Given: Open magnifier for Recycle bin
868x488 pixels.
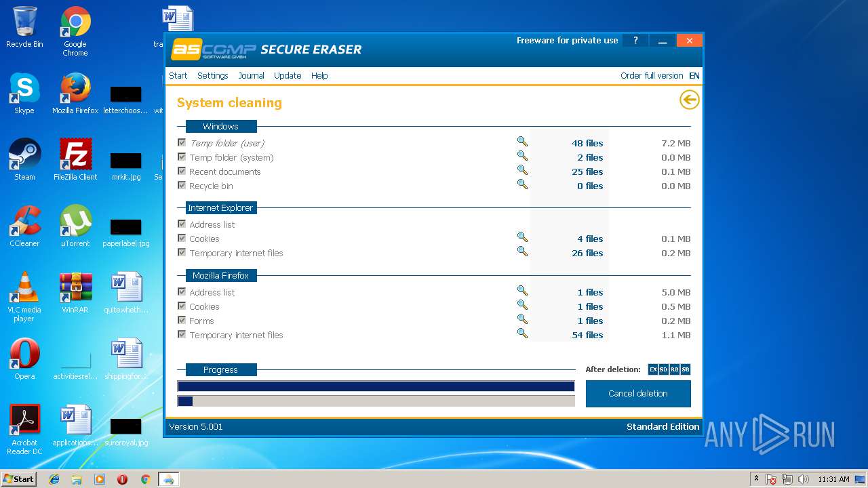Looking at the screenshot, I should pos(522,184).
